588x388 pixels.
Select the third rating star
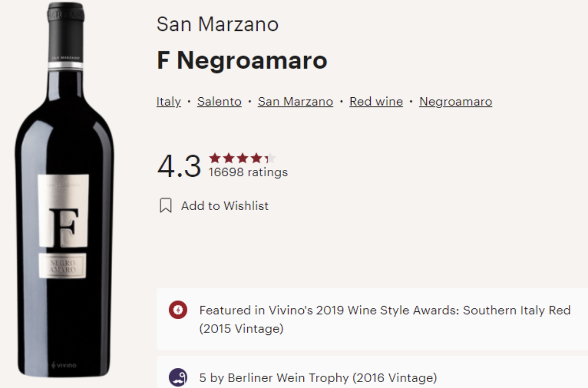click(x=243, y=158)
